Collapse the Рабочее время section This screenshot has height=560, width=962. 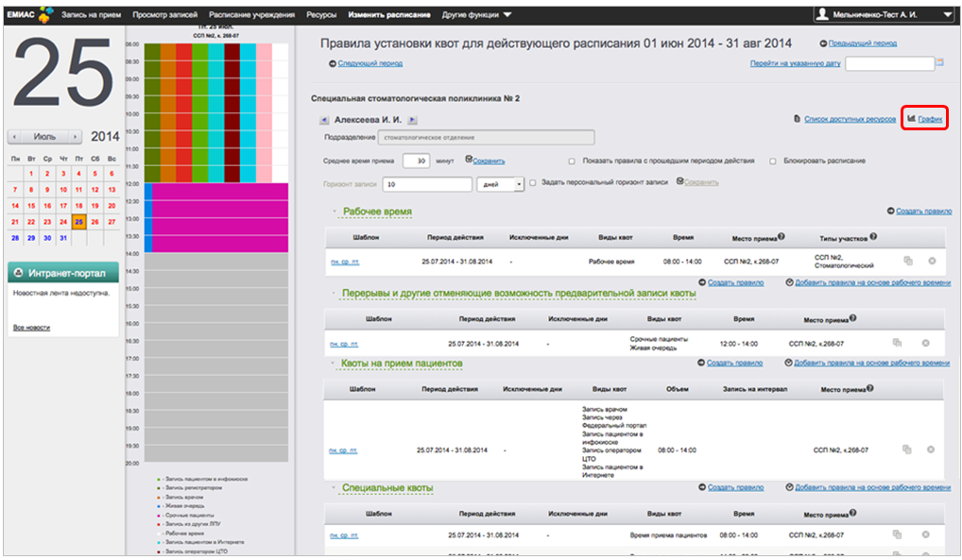[x=335, y=212]
